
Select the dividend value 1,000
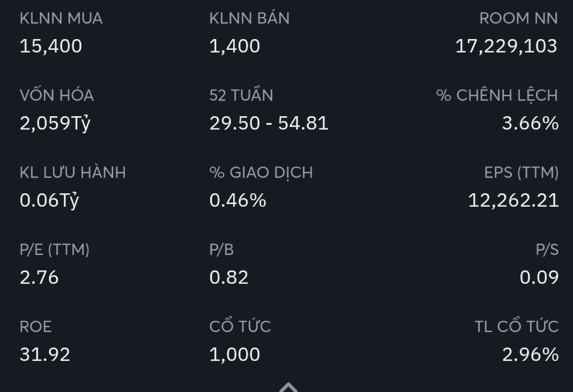[x=235, y=355]
